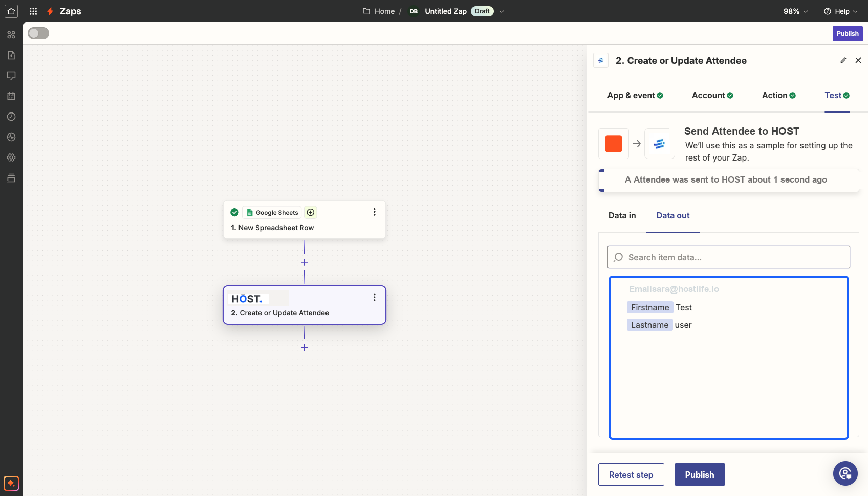868x496 pixels.
Task: Switch to Action tab
Action: coord(779,95)
